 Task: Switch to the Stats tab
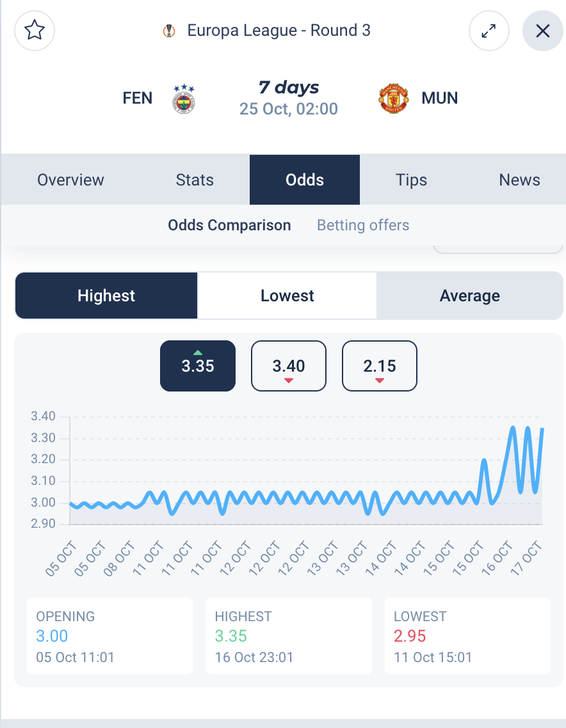(x=195, y=180)
